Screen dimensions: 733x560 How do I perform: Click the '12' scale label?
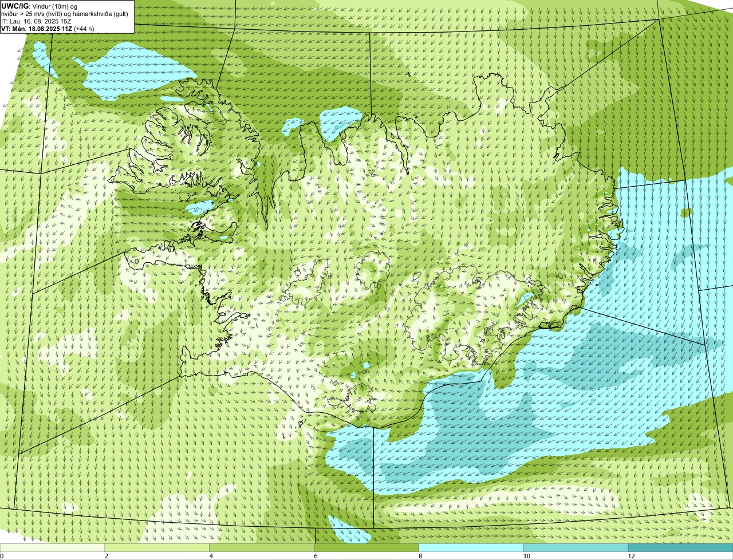[631, 556]
